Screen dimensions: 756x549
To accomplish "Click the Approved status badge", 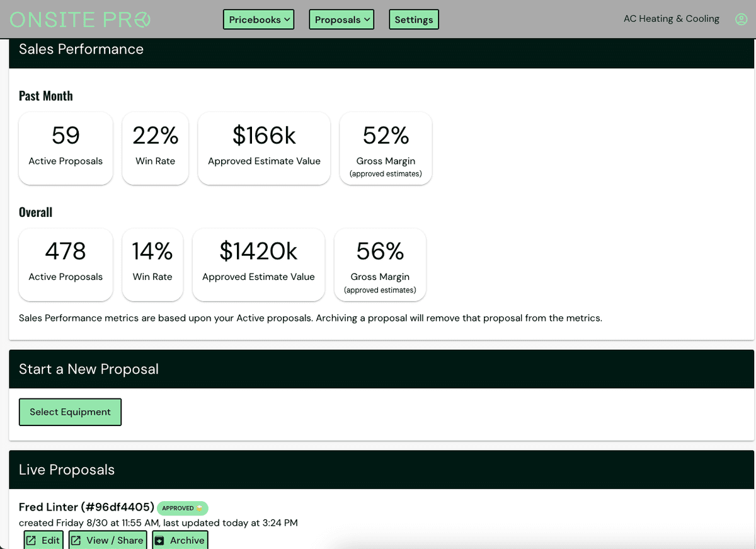I will (182, 508).
